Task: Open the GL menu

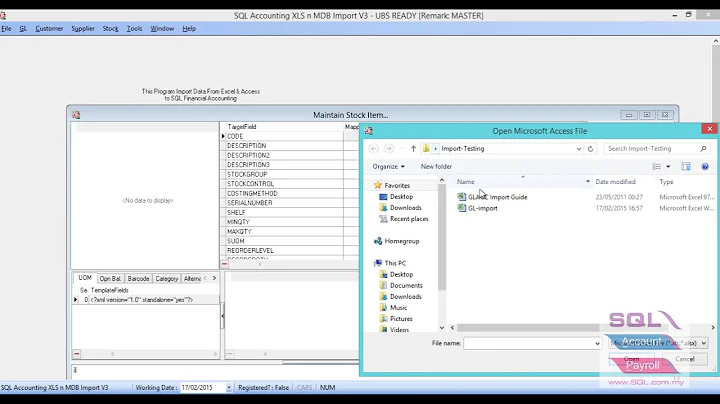Action: tap(23, 28)
